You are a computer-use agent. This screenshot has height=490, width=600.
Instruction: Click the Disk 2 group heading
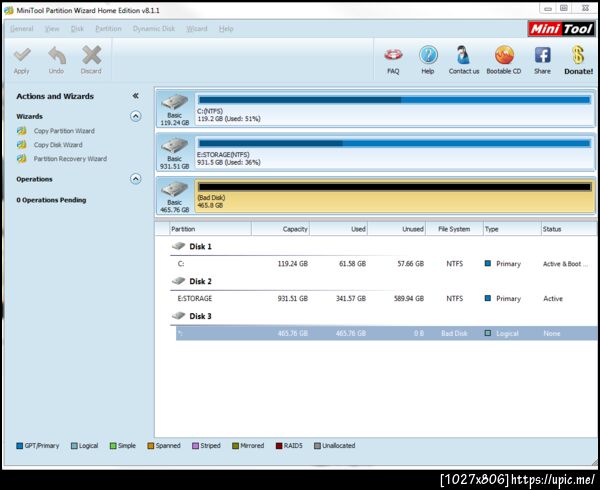coord(201,281)
